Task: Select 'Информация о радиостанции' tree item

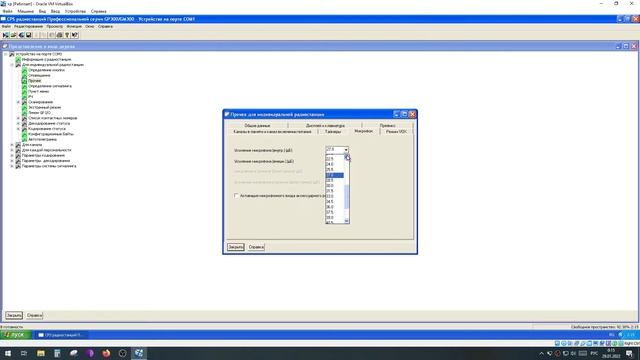Action: (46, 59)
